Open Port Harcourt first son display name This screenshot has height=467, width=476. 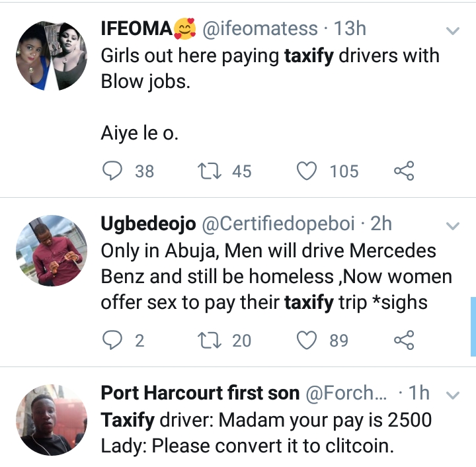pos(200,393)
